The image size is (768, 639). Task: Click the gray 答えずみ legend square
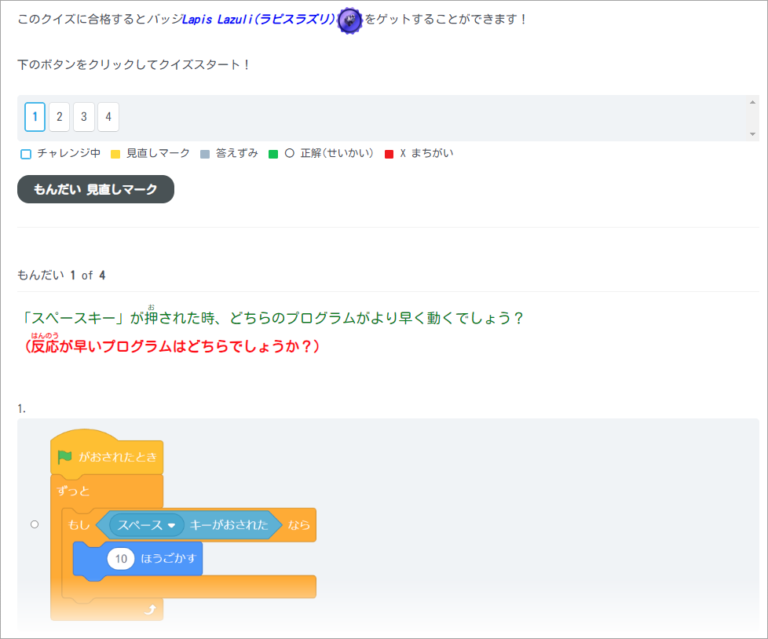pos(205,154)
